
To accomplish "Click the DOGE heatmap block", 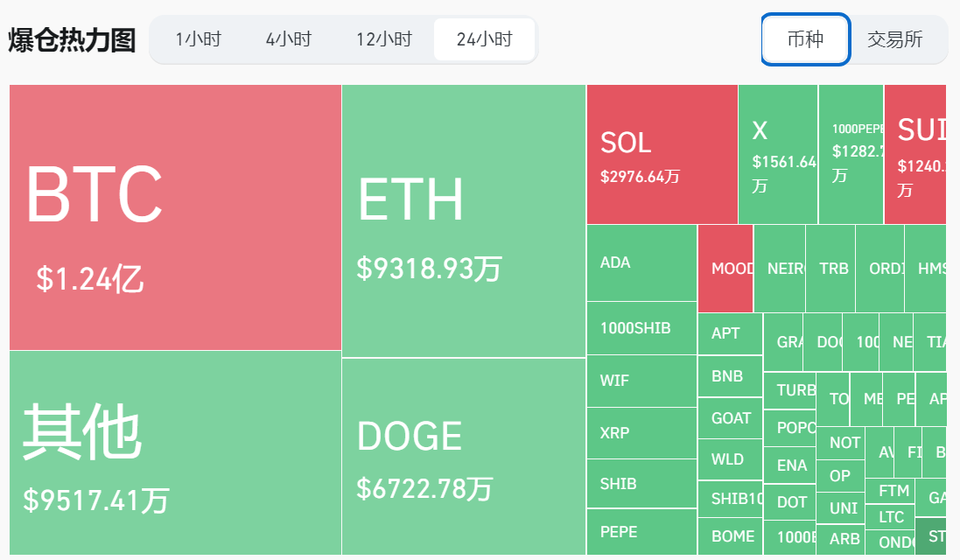I will (x=464, y=456).
